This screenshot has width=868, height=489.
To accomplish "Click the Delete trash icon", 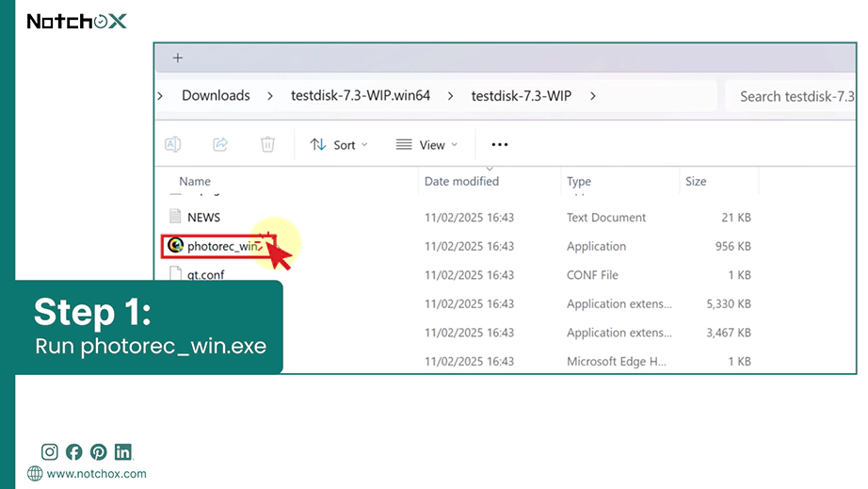I will point(268,144).
